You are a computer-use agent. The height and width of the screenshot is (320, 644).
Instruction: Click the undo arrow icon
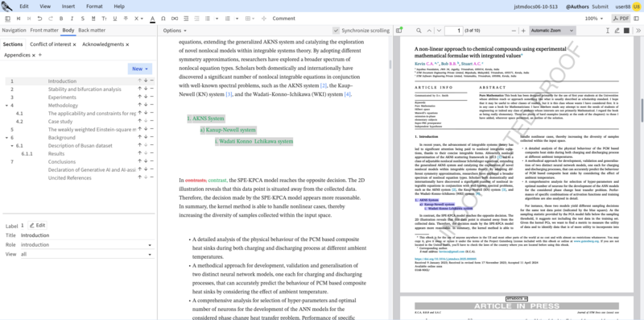click(x=39, y=19)
